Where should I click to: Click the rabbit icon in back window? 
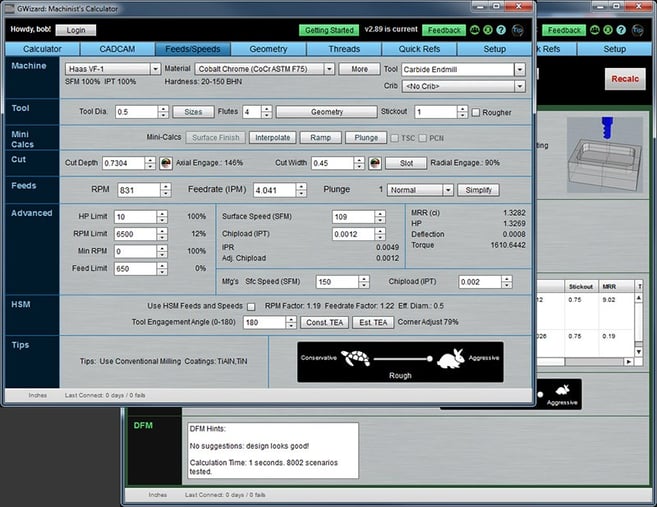click(x=562, y=390)
